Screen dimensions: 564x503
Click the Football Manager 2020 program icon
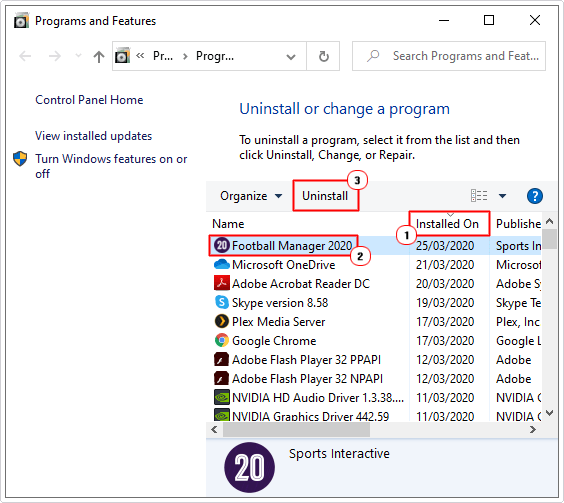point(222,245)
